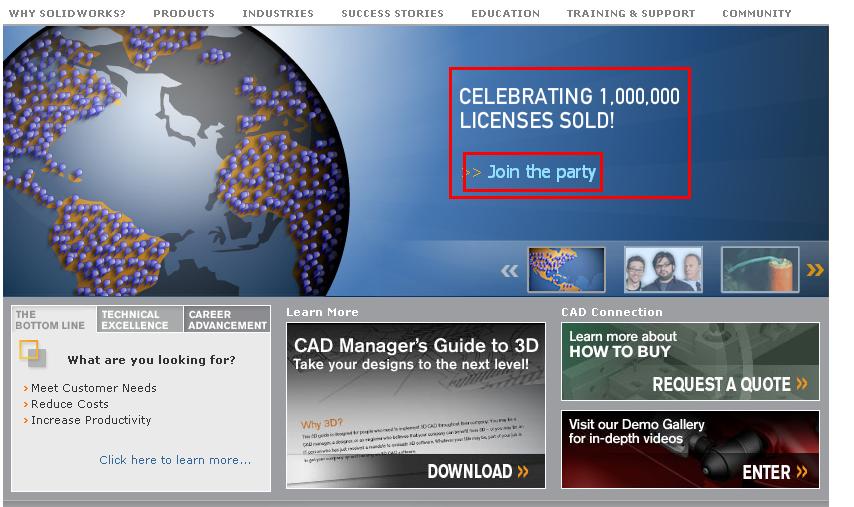The width and height of the screenshot is (854, 507).
Task: Open Training & Support menu
Action: (631, 13)
